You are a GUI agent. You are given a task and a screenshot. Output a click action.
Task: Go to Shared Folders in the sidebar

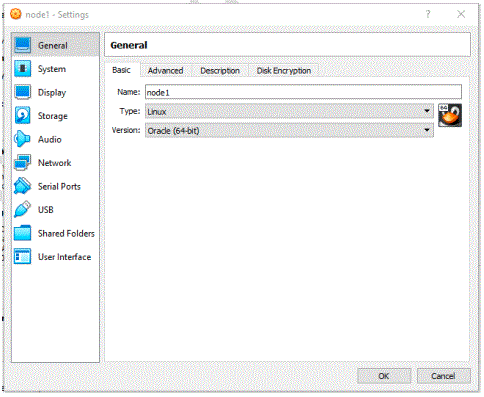(x=56, y=233)
